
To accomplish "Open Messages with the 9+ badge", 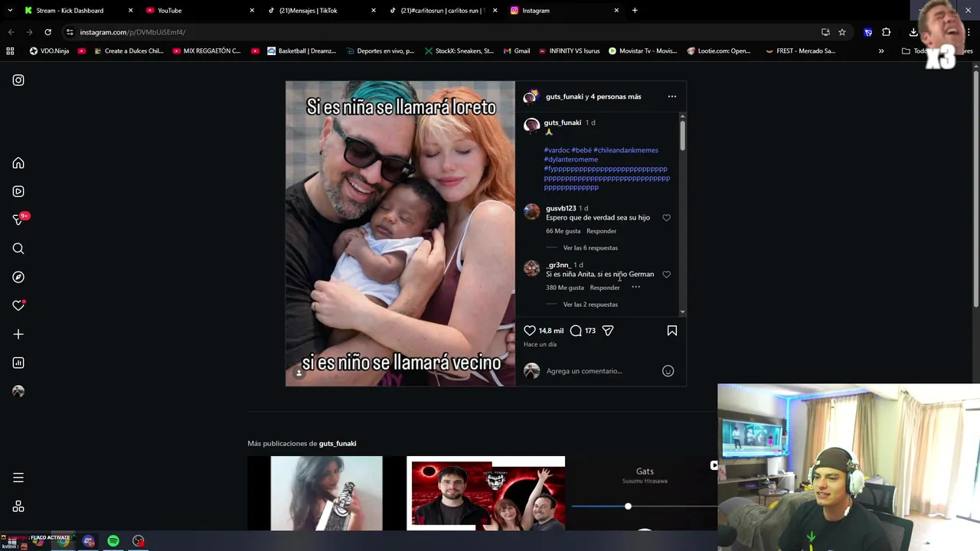I will (x=20, y=220).
